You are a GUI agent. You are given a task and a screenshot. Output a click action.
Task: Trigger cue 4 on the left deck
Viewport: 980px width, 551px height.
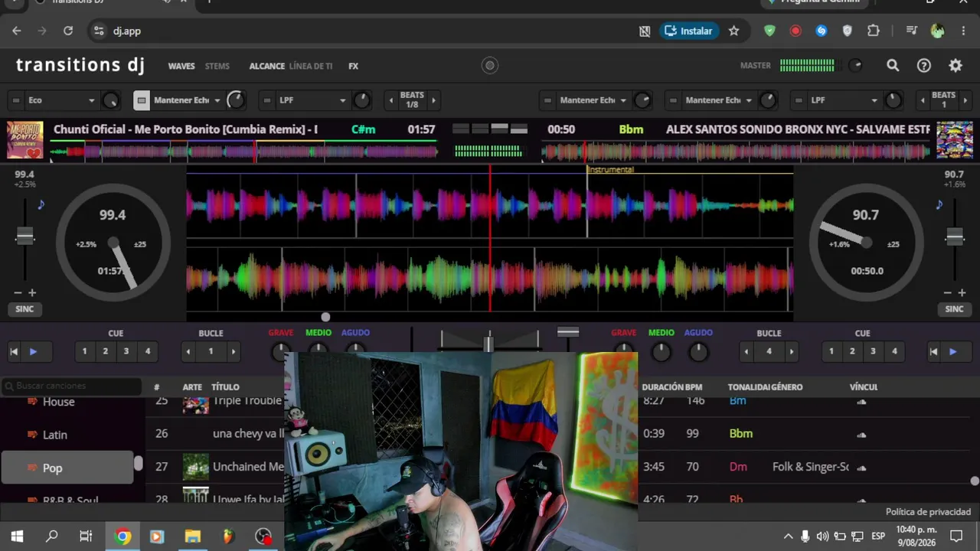(148, 351)
